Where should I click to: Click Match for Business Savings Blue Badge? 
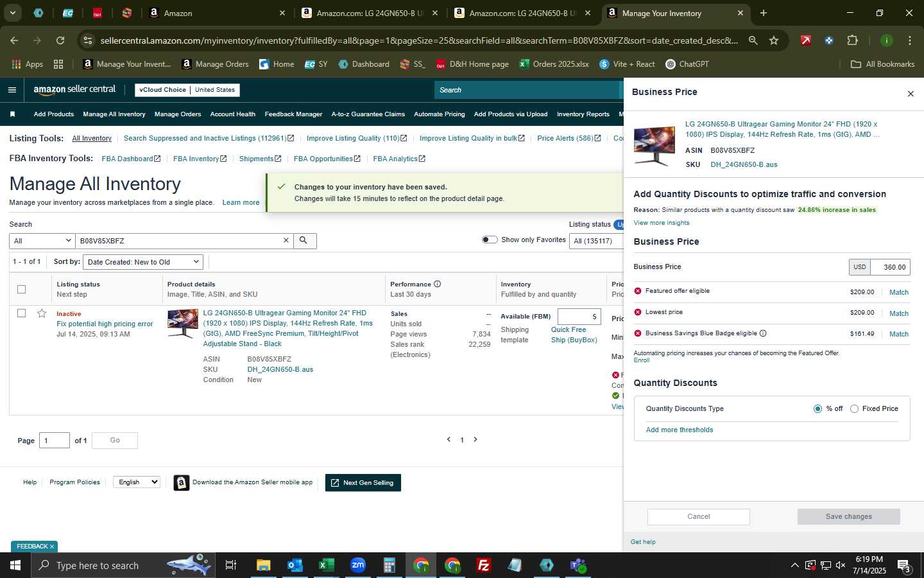click(x=898, y=334)
